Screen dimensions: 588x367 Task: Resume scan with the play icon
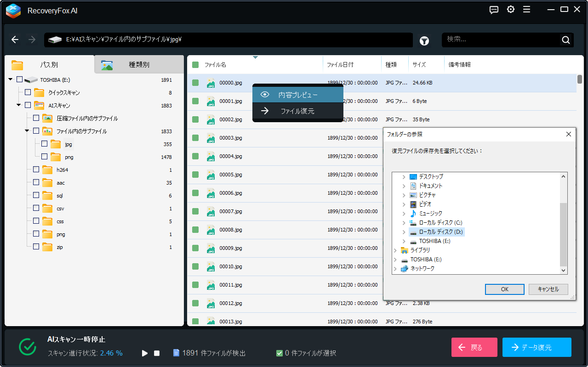[x=145, y=353]
